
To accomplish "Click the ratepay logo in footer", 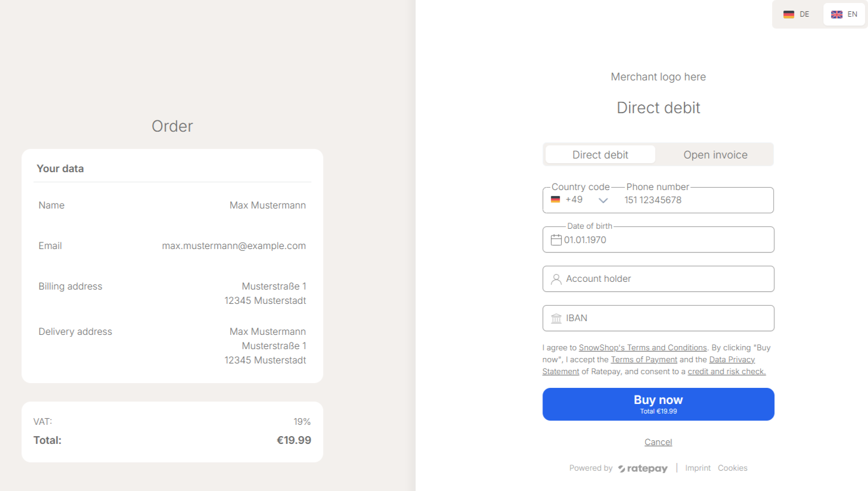I will 643,468.
